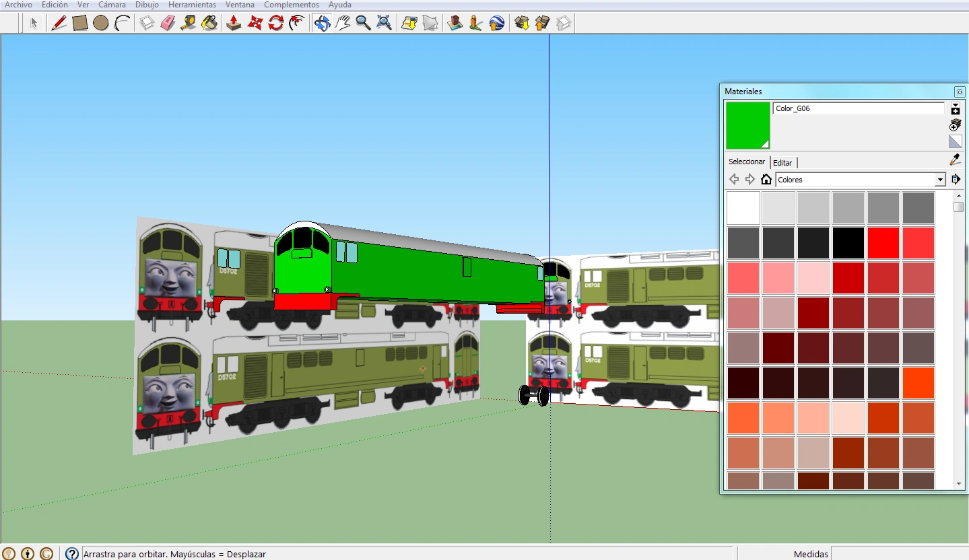Click the back navigation arrow in Materiales
This screenshot has height=560, width=969.
pos(733,179)
